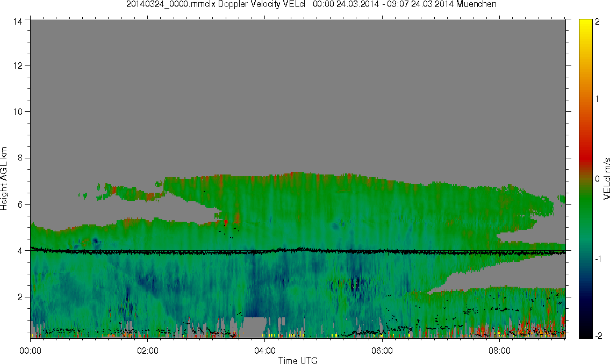Screen dimensions: 610x364
Task: Click the 'Time UTC' x-axis label
Action: coord(298,360)
